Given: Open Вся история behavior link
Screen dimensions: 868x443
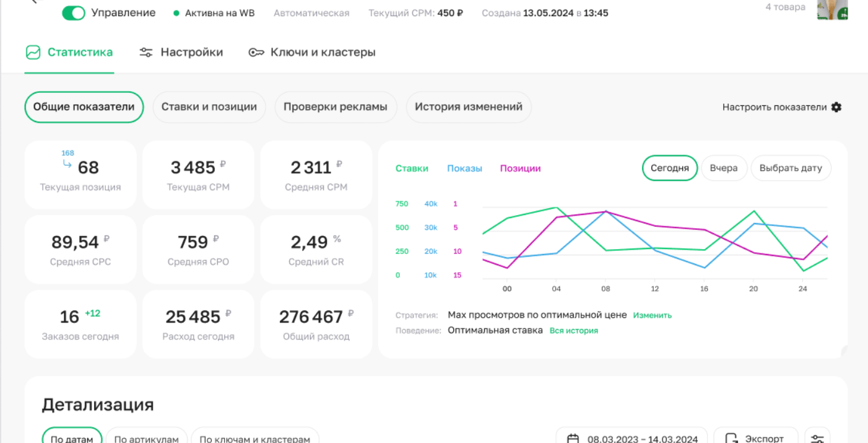Looking at the screenshot, I should 573,330.
